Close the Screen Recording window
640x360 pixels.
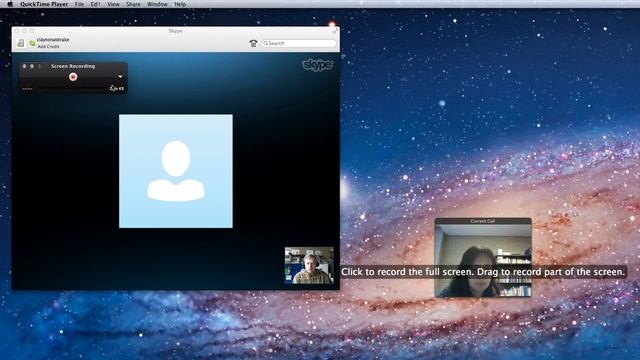[24, 66]
